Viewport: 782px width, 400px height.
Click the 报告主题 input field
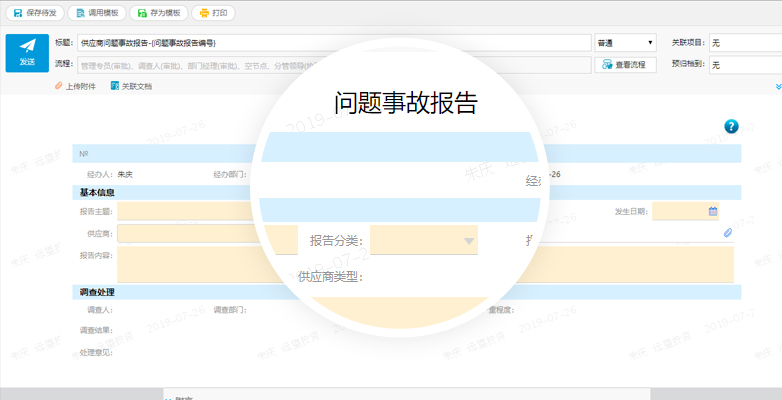click(190, 211)
